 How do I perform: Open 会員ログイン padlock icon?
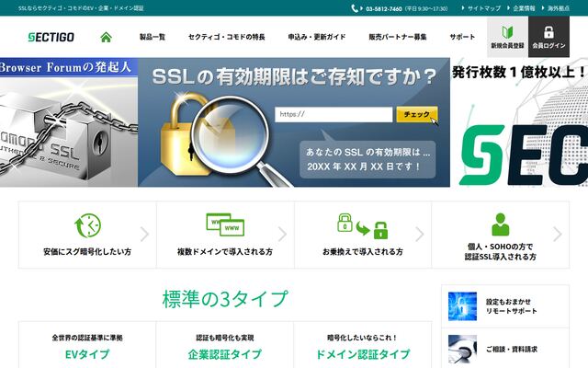(548, 32)
